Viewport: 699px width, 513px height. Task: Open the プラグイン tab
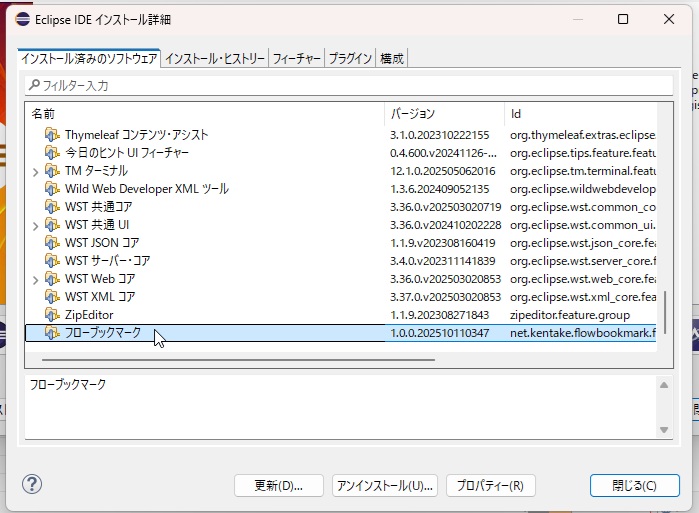(x=350, y=59)
